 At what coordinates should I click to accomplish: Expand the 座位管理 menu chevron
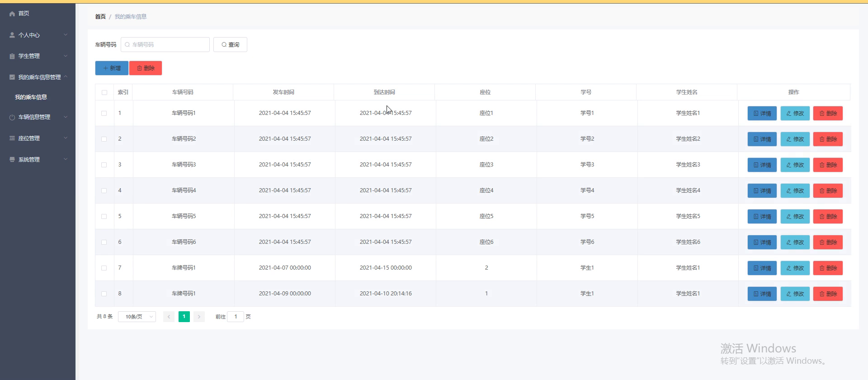tap(66, 138)
